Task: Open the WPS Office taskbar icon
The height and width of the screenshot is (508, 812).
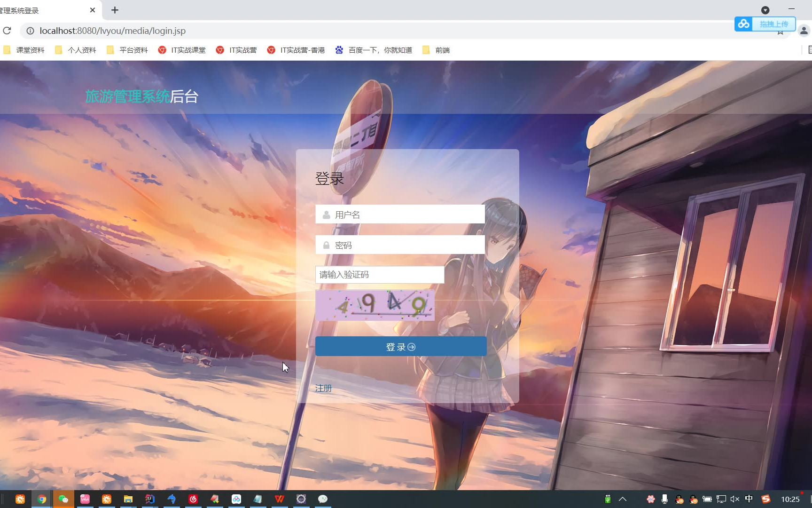Action: coord(280,499)
